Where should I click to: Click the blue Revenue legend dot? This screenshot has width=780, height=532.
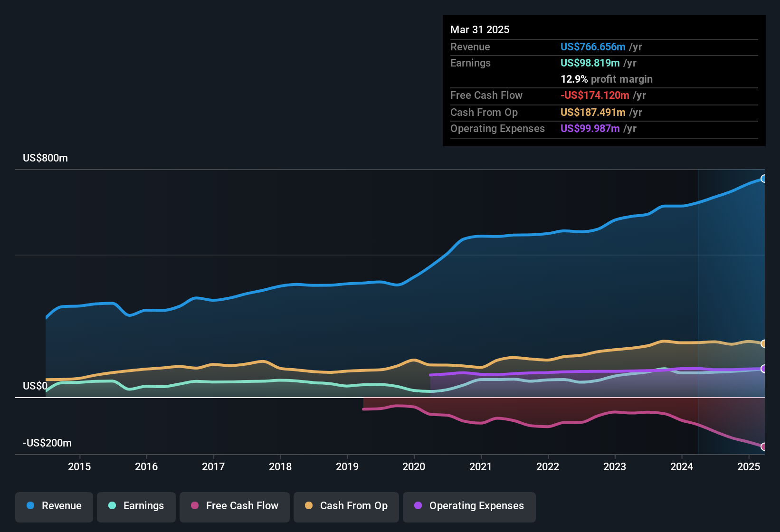(30, 506)
